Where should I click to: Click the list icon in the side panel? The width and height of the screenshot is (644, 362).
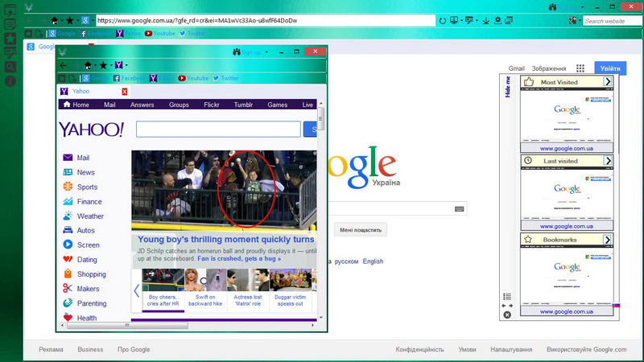pos(507,296)
